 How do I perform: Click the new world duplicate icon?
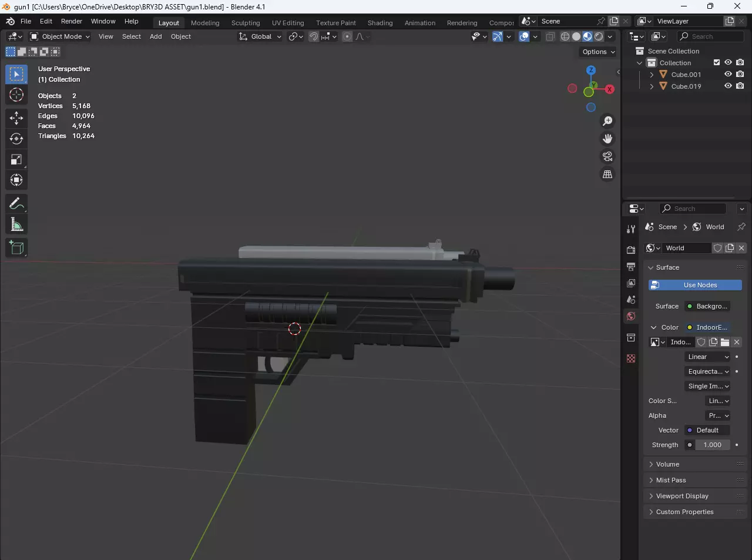click(730, 248)
